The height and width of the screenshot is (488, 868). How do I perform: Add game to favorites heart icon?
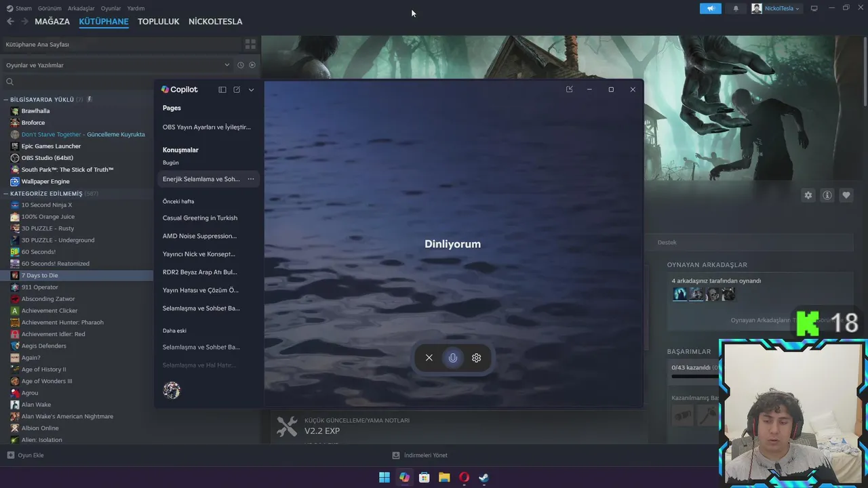point(846,195)
